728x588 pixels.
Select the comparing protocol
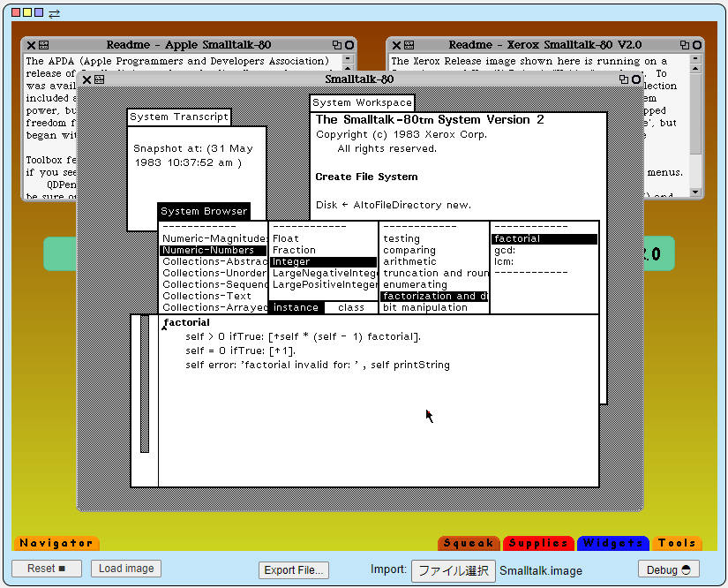click(x=434, y=251)
